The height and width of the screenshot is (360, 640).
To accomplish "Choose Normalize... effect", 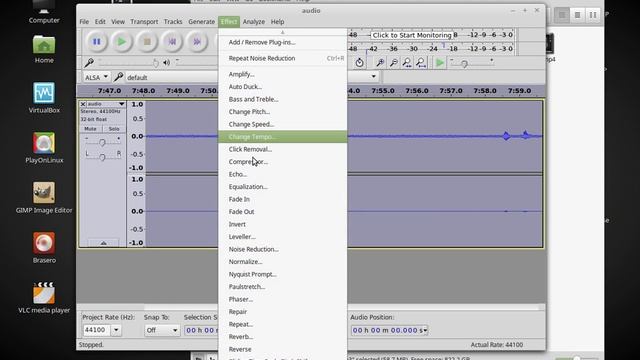I will point(283,262).
